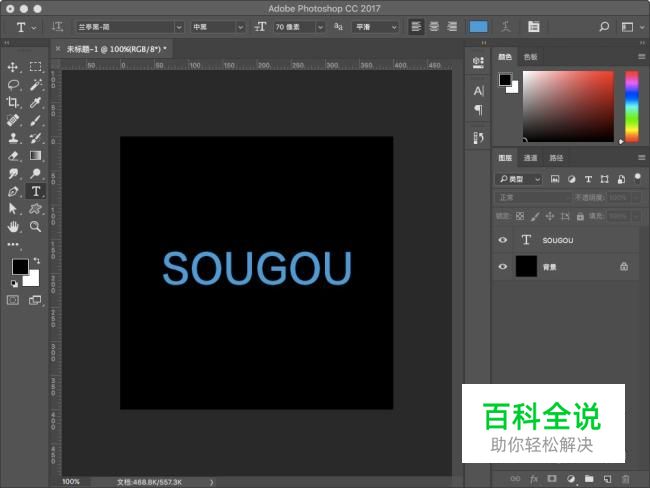Switch to the Paths tab
This screenshot has width=650, height=488.
556,158
